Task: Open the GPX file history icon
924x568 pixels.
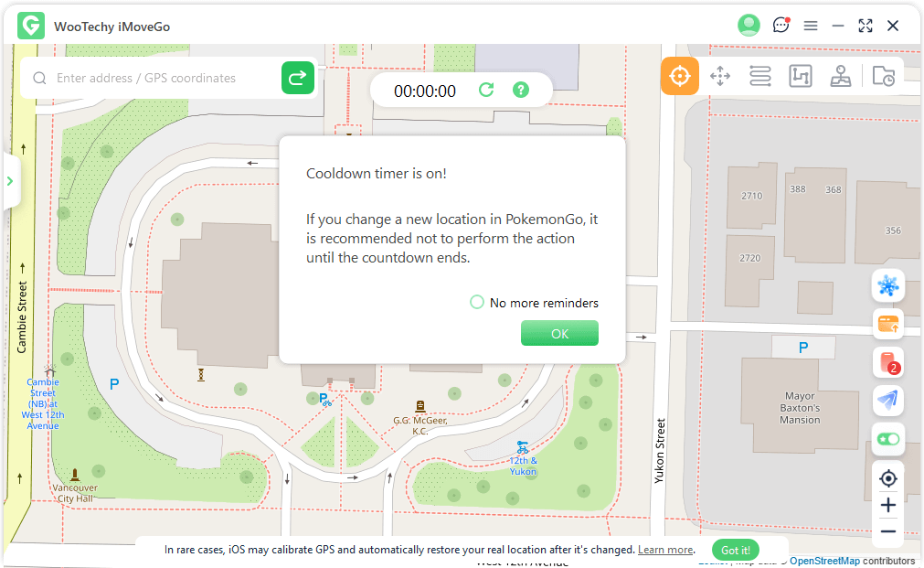Action: 883,76
